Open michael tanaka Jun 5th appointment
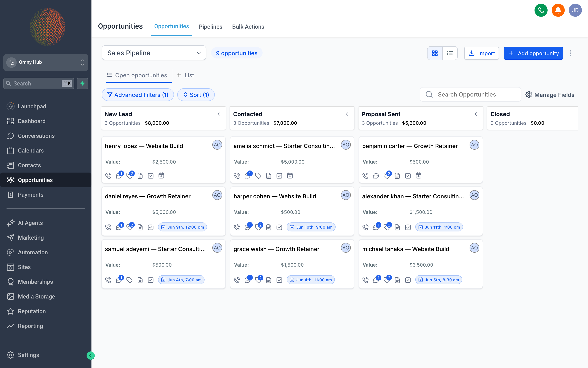This screenshot has width=588, height=368. click(x=439, y=280)
